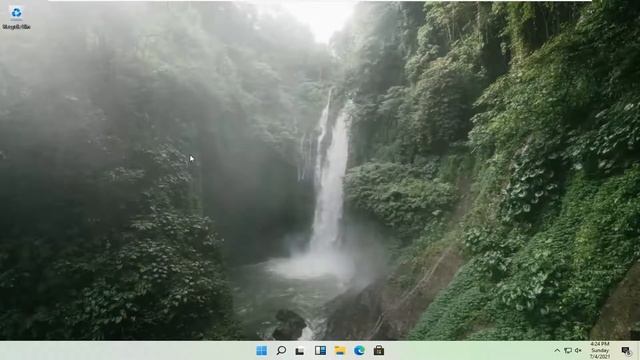Open network status tray icon

[x=568, y=351]
